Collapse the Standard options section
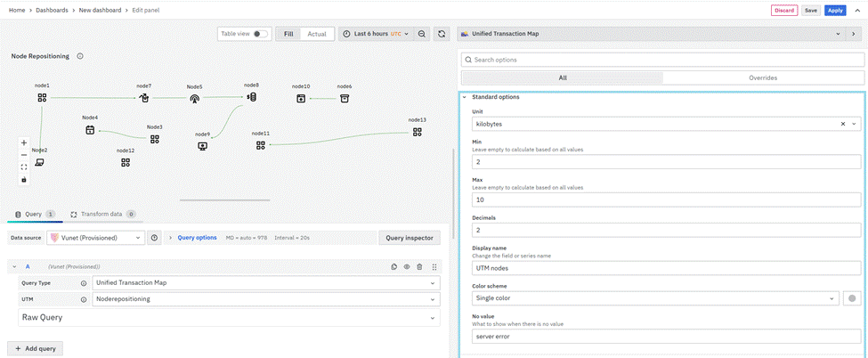The height and width of the screenshot is (358, 868). point(464,96)
